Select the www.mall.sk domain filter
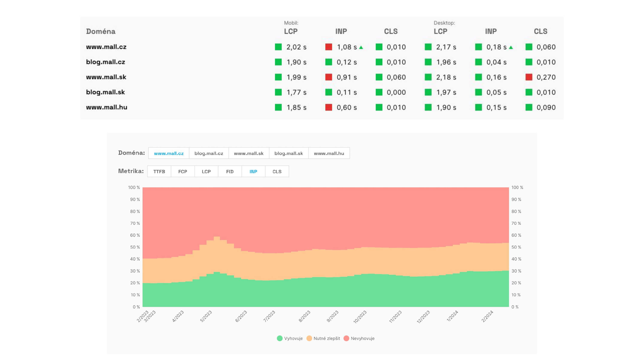This screenshot has height=362, width=644. pos(249,153)
